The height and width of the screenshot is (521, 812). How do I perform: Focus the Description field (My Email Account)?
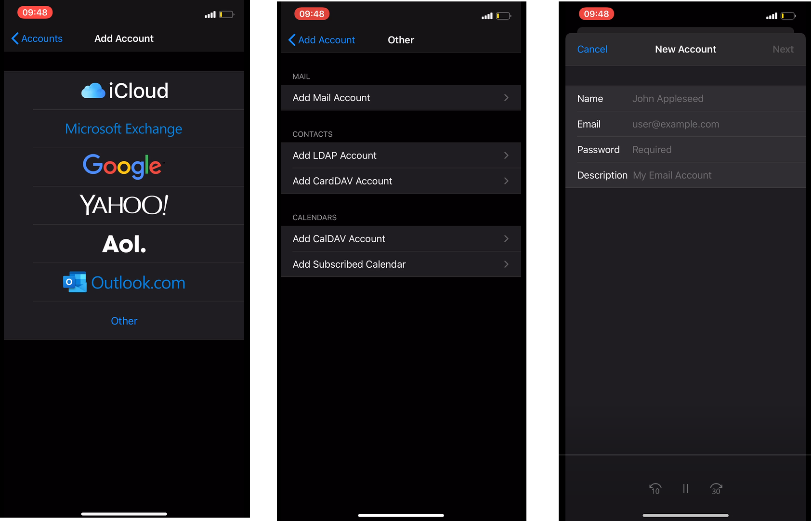click(x=685, y=175)
